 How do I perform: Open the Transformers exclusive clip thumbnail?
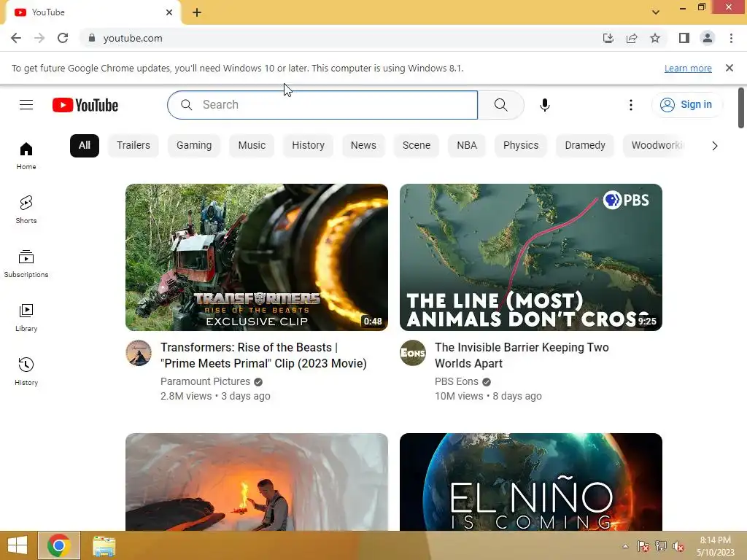coord(257,257)
